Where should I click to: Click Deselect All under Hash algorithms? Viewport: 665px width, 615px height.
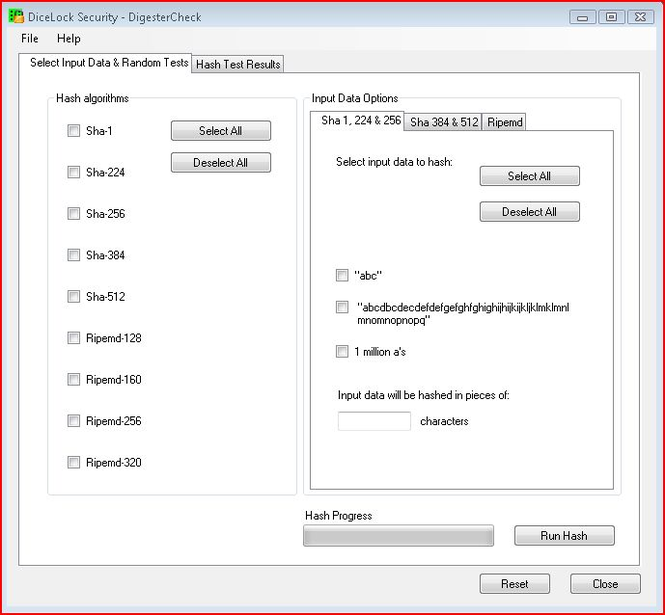220,162
